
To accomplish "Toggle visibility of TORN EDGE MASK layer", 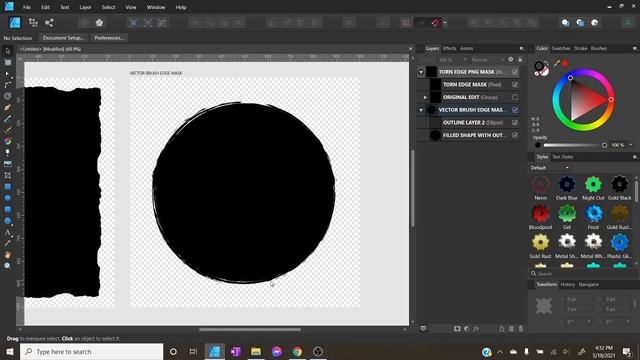I will [x=515, y=84].
